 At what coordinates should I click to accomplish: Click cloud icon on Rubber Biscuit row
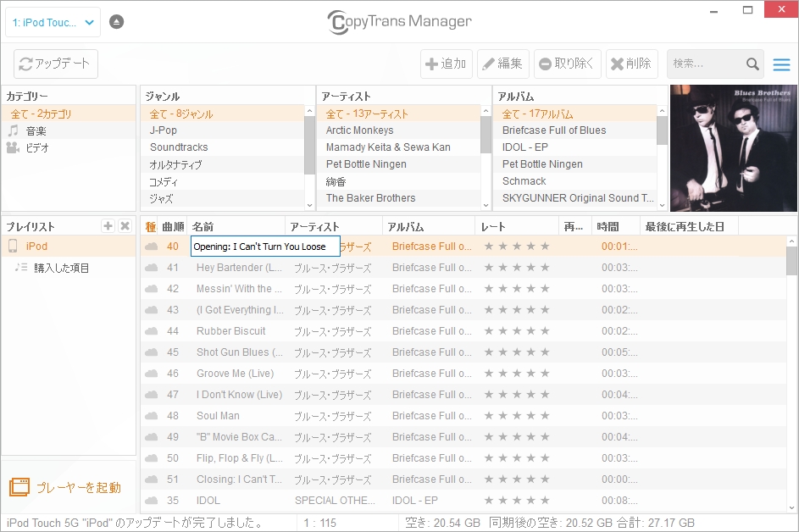coord(152,331)
